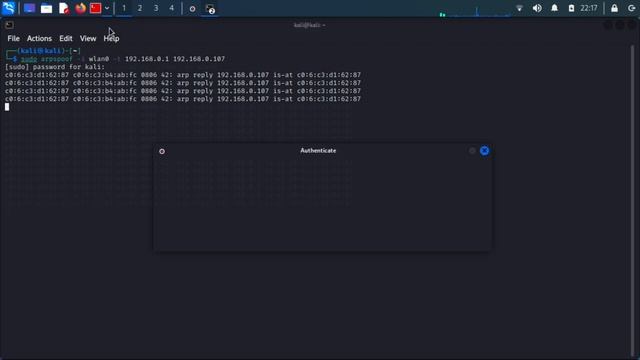Open the File menu
The width and height of the screenshot is (640, 360).
click(x=13, y=38)
